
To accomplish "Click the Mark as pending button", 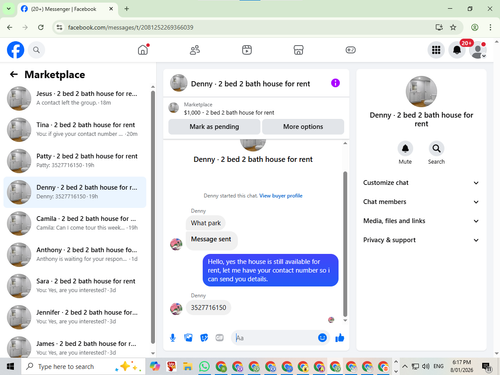I will 214,127.
